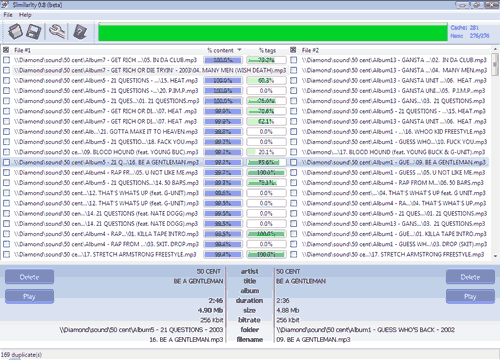
Task: Select File #2 entry 05. P.I.M.P
Action: click(x=394, y=91)
